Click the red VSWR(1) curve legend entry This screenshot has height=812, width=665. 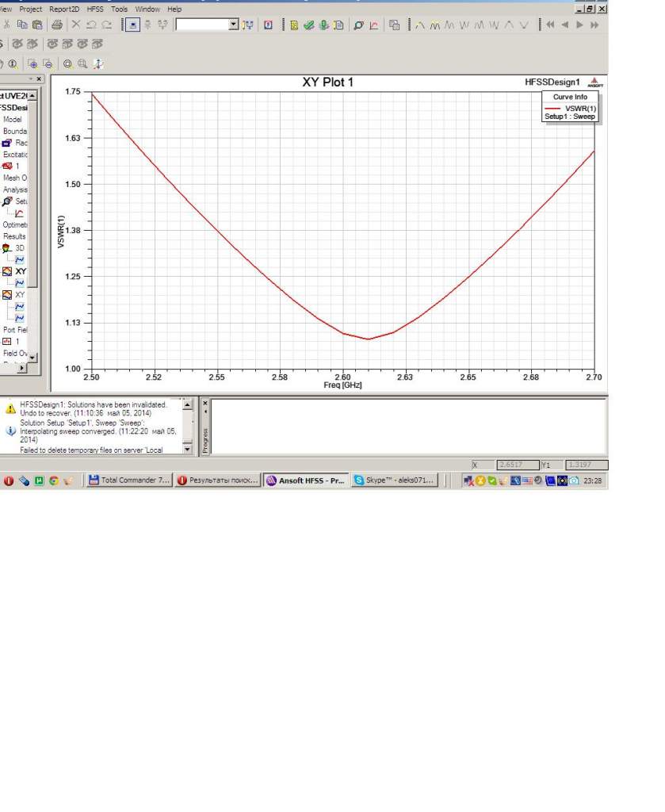[x=569, y=107]
